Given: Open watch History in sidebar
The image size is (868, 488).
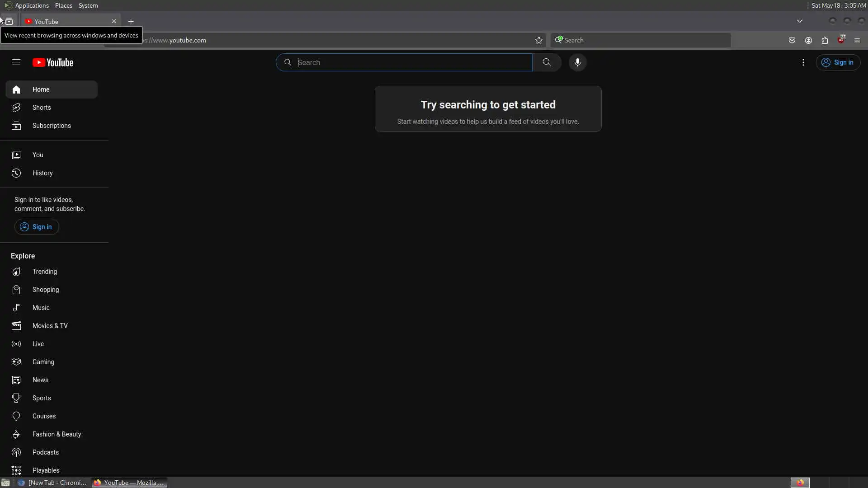Looking at the screenshot, I should 42,173.
